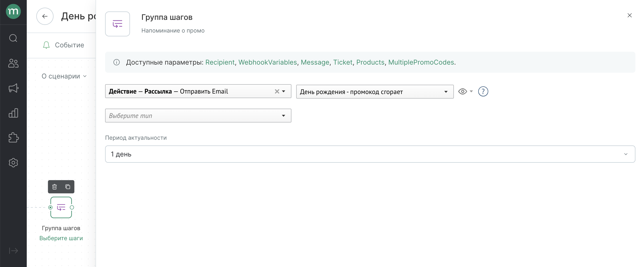Select the Событие tab

pos(63,45)
